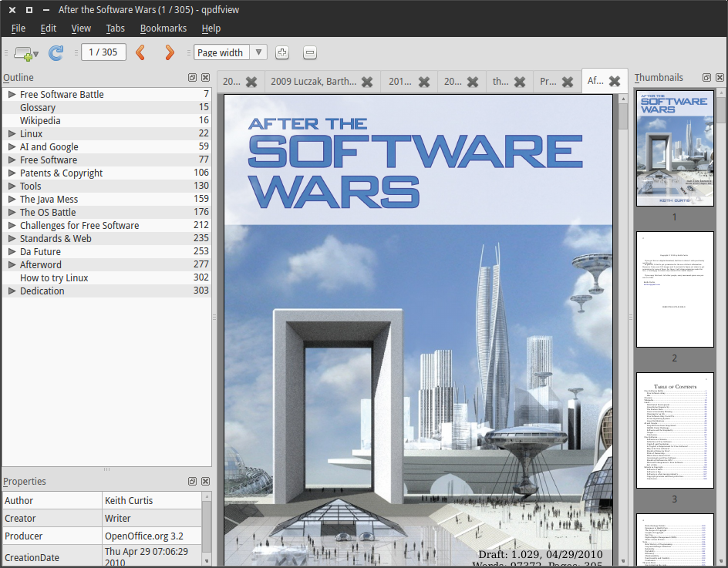This screenshot has width=728, height=568.
Task: Open the Bookmarks menu
Action: coord(163,29)
